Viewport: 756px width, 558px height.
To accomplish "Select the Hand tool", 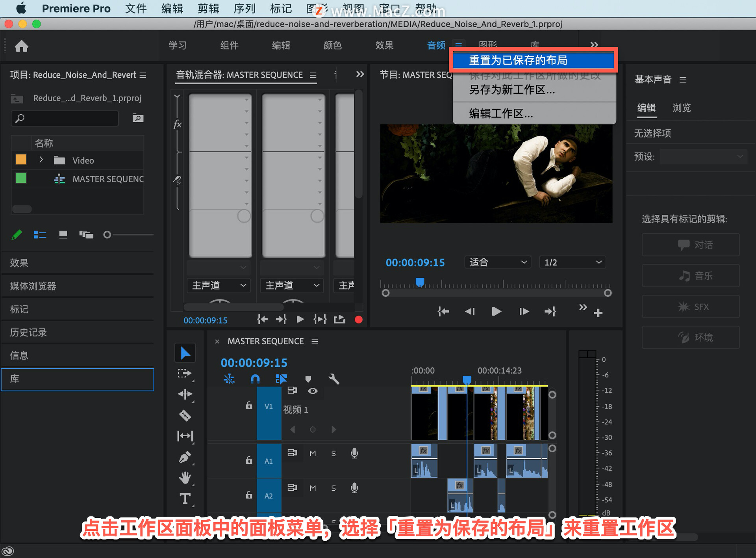I will coord(185,478).
